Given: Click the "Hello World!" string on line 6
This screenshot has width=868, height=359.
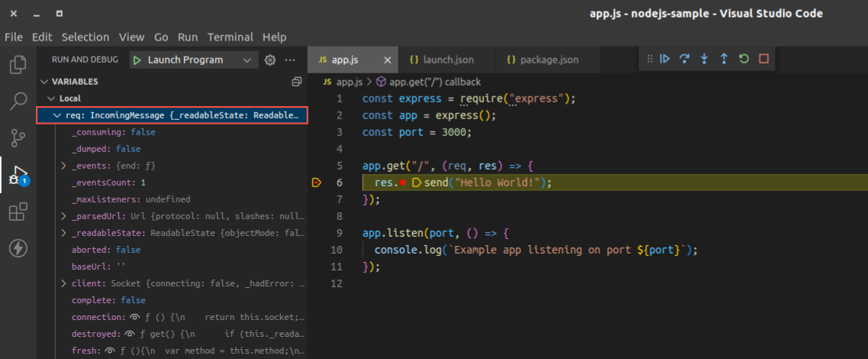Looking at the screenshot, I should tap(498, 183).
